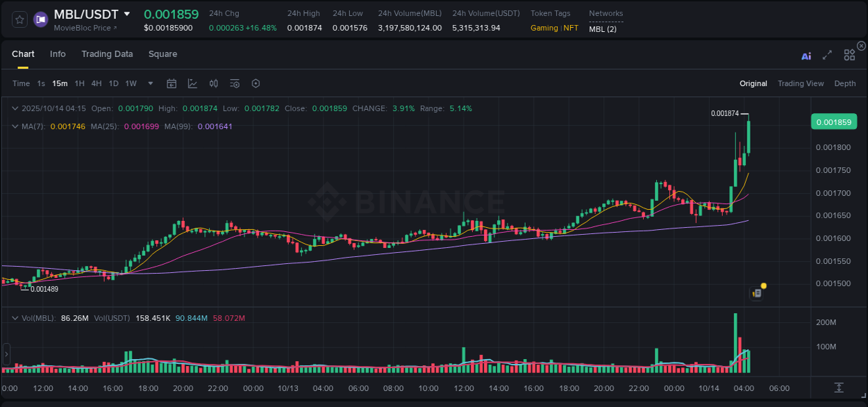The image size is (868, 407).
Task: Switch to the Trading Data tab
Action: (107, 54)
